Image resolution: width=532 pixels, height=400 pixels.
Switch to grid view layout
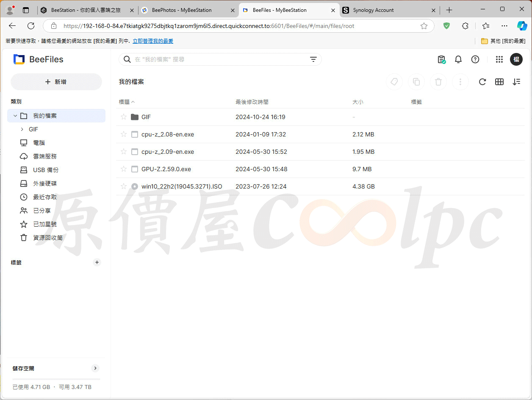(x=499, y=82)
